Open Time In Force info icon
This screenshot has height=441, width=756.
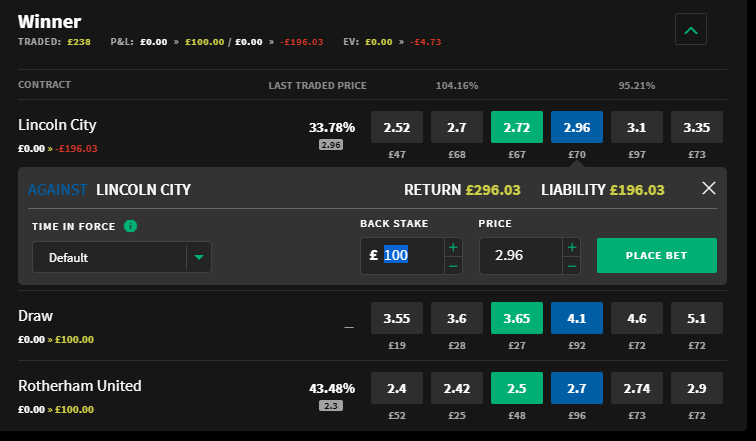[x=130, y=226]
